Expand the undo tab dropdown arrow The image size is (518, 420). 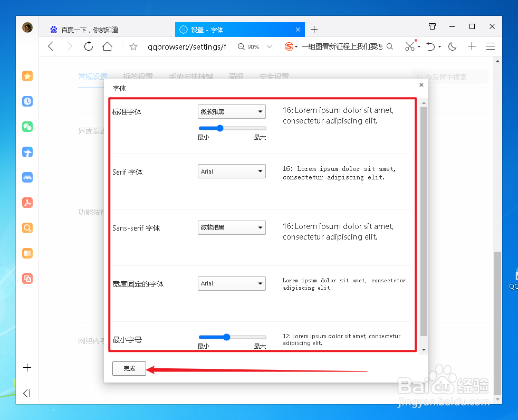tap(440, 46)
